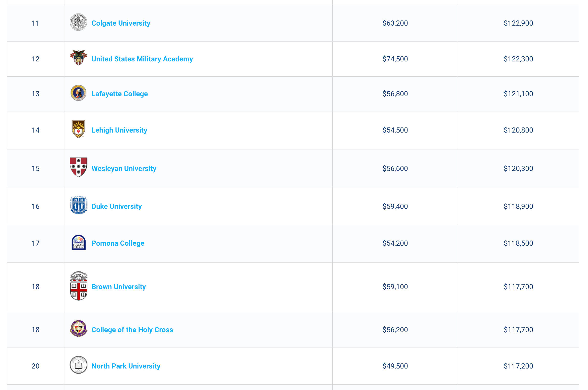Click the $117,200 salary cell for North Park
Screen dimensions: 588x390
(x=518, y=366)
